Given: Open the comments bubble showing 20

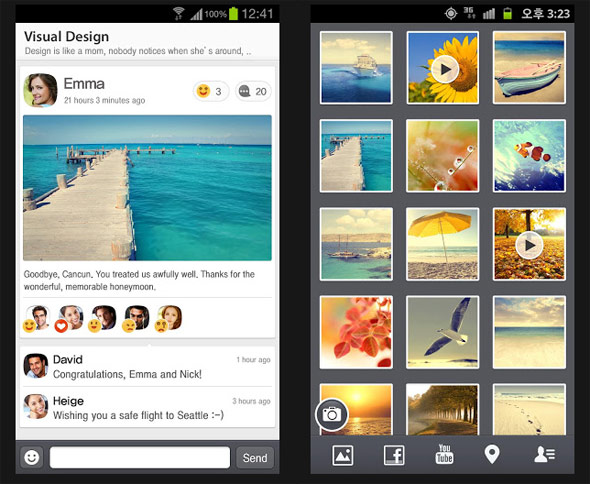Looking at the screenshot, I should (x=253, y=91).
